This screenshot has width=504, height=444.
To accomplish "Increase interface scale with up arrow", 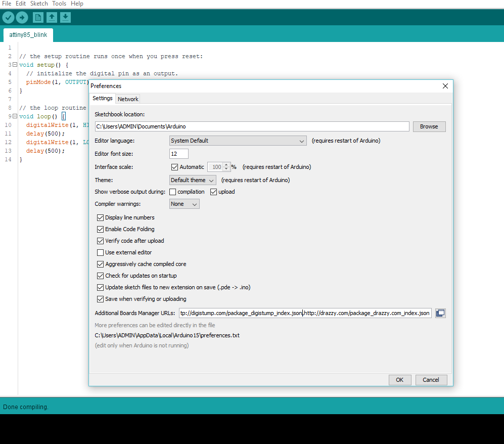I will (226, 165).
